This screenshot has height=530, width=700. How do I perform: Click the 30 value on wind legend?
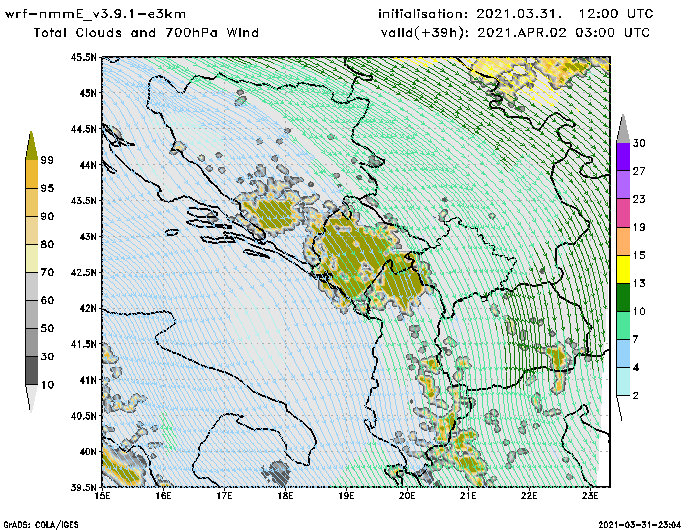639,143
